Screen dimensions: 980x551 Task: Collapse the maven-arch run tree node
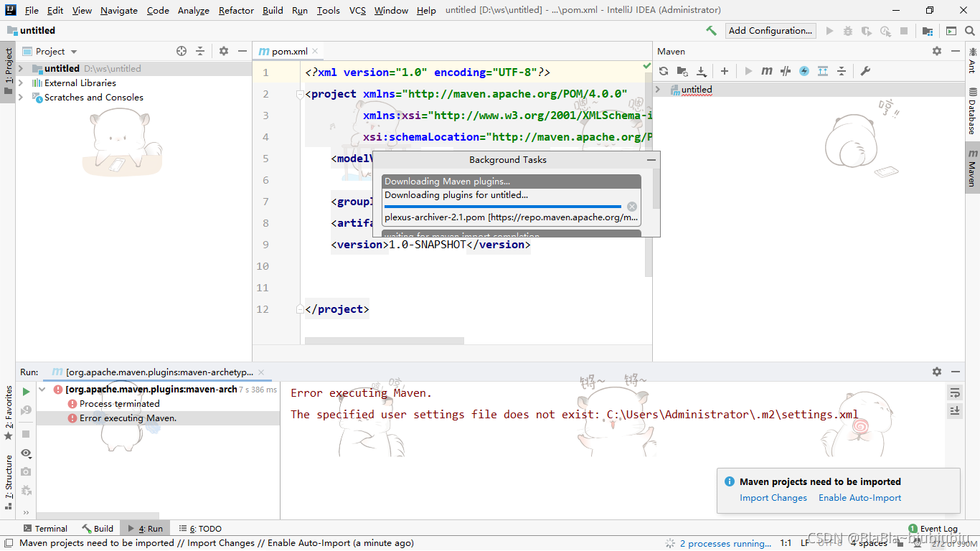pyautogui.click(x=43, y=390)
